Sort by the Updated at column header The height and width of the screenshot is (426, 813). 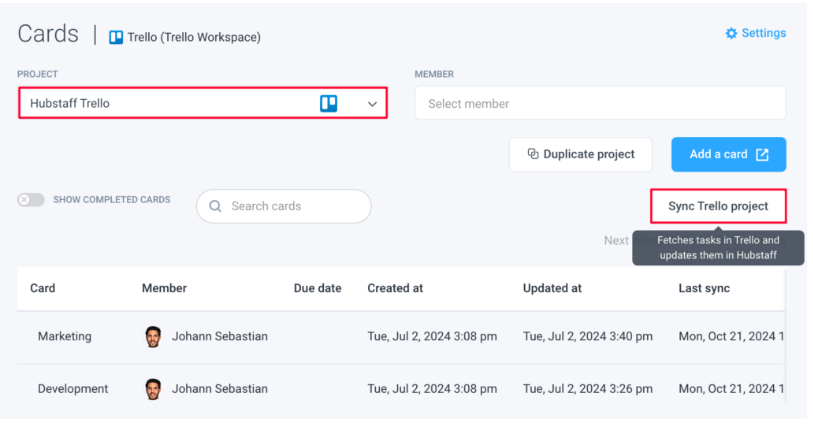click(x=551, y=288)
